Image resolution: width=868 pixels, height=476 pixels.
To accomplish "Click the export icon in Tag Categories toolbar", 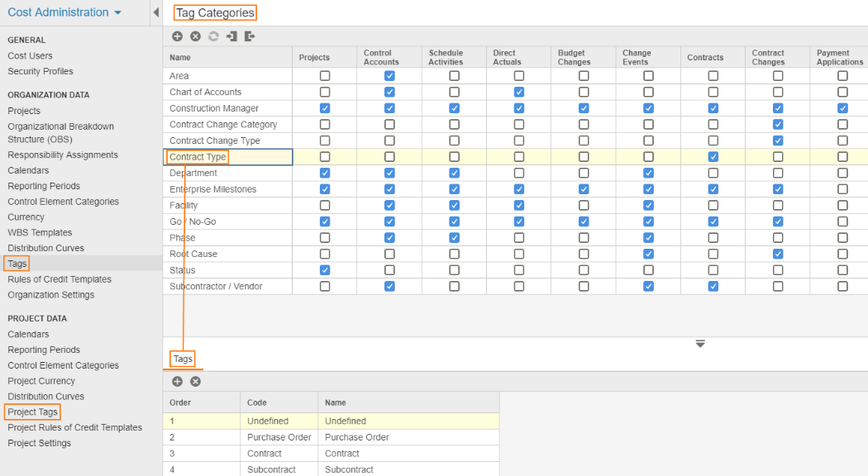I will 250,36.
